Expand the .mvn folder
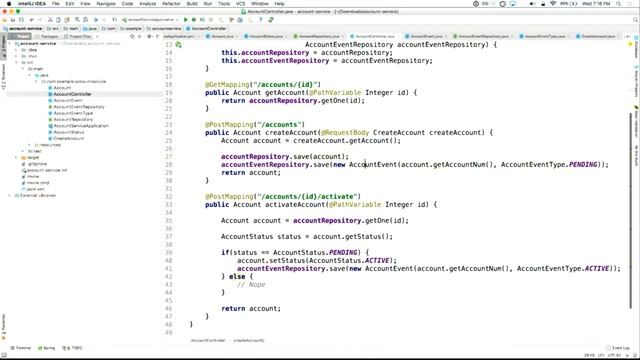 coord(16,56)
